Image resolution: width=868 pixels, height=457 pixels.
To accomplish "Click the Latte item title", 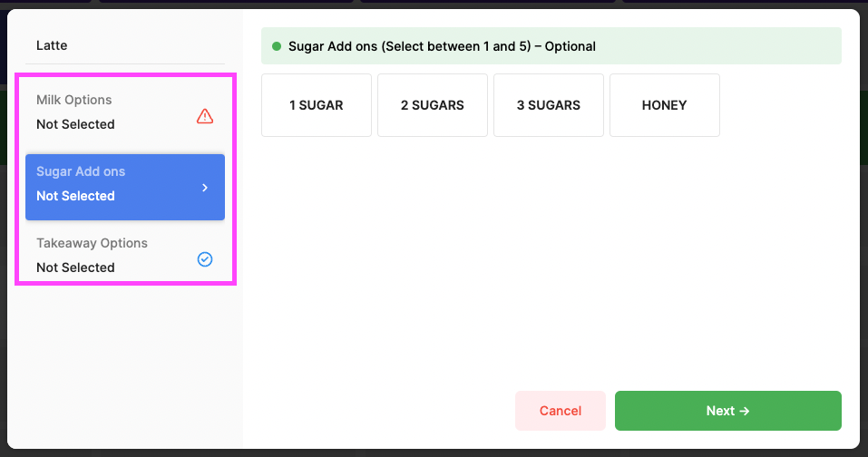I will tap(52, 45).
